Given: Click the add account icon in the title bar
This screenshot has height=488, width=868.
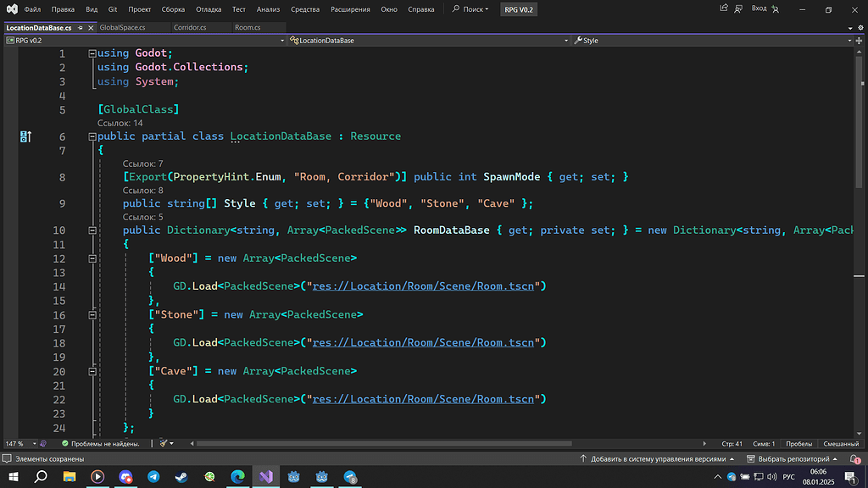Looking at the screenshot, I should (x=776, y=8).
